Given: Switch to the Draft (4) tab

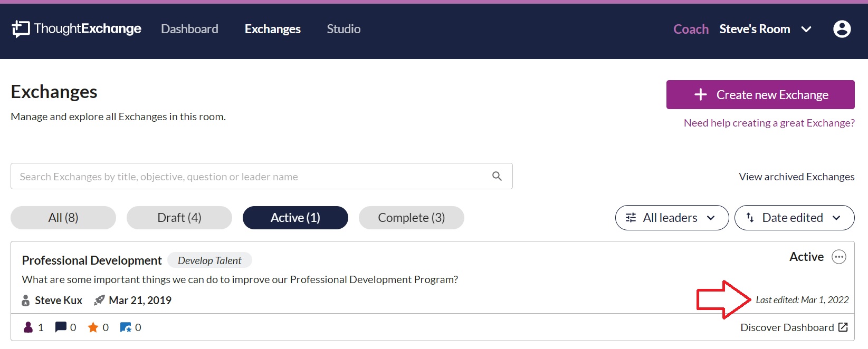Looking at the screenshot, I should [x=179, y=218].
